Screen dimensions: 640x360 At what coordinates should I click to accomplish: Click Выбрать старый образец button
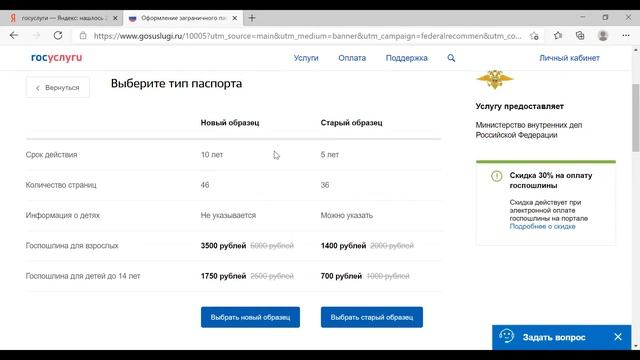372,317
